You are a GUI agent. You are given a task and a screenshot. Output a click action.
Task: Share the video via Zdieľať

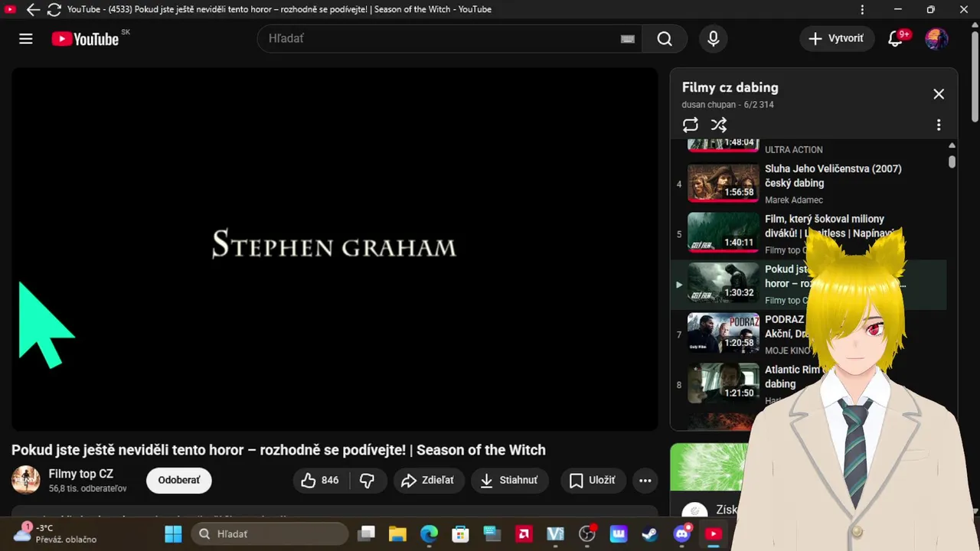coord(427,480)
